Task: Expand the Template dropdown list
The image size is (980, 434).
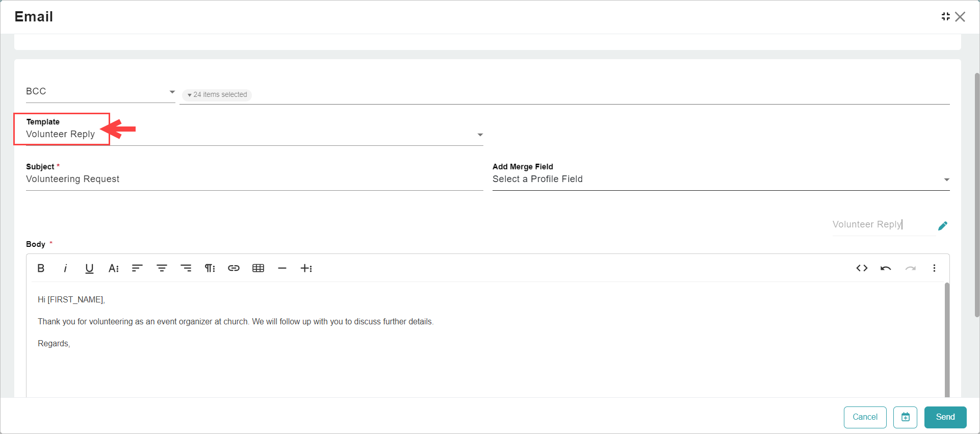Action: coord(479,135)
